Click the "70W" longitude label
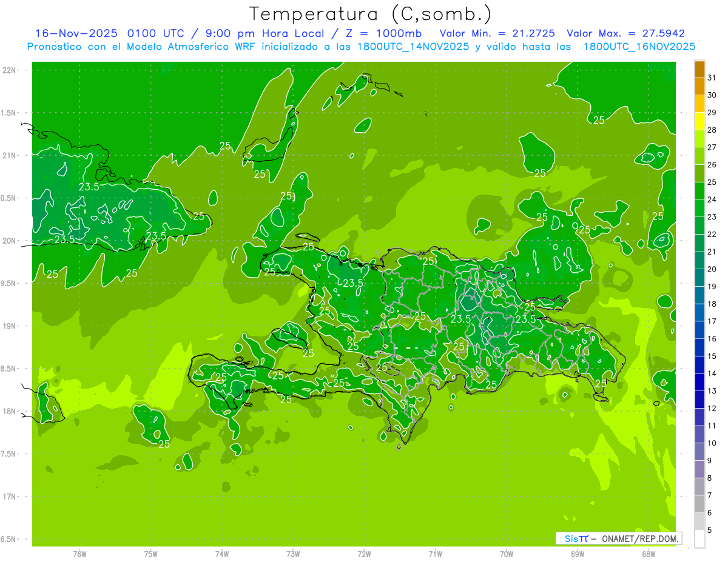This screenshot has width=728, height=562. 507,554
